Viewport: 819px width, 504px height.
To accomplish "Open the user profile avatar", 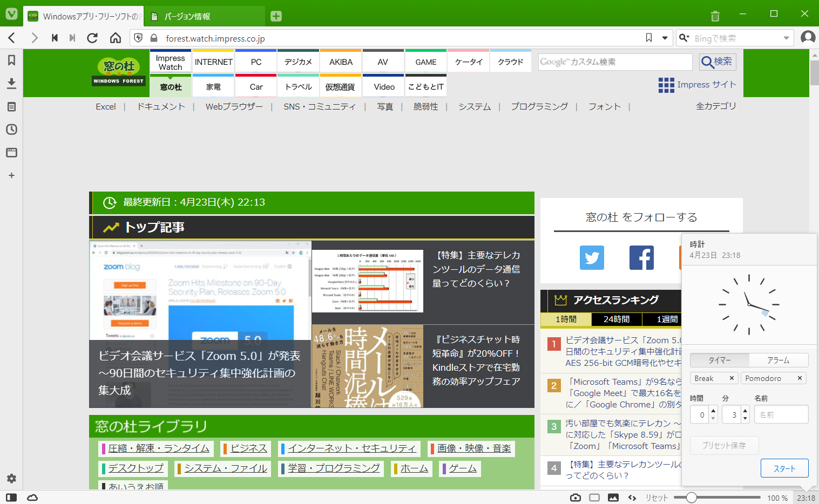I will [x=808, y=37].
